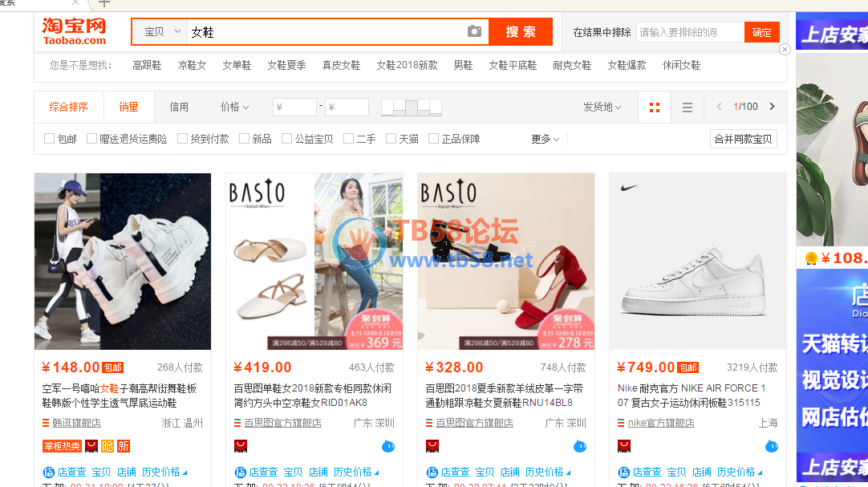This screenshot has height=487, width=868.
Task: Click Wangwang chat icon on Nike listing
Action: (x=772, y=446)
